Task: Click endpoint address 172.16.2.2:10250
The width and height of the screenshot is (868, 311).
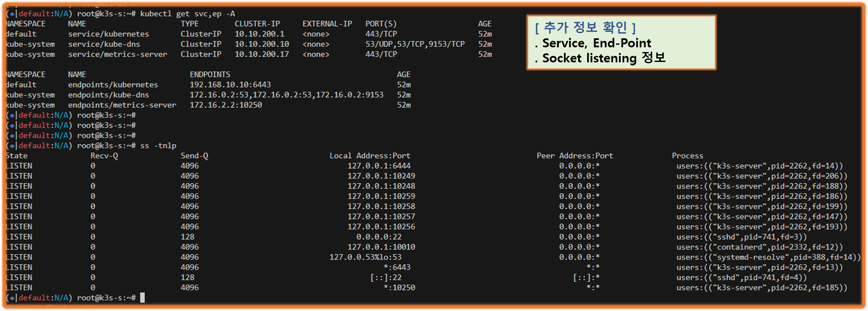Action: click(x=226, y=105)
